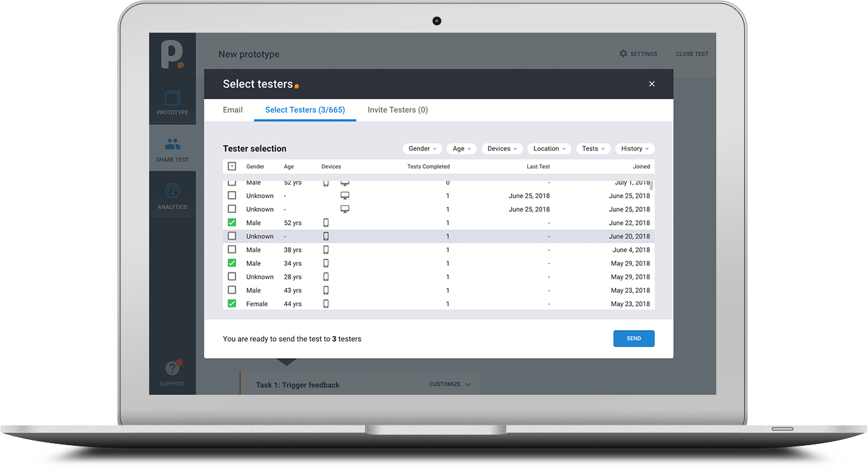Click the 'New prototype' title
This screenshot has height=468, width=868.
click(x=249, y=54)
